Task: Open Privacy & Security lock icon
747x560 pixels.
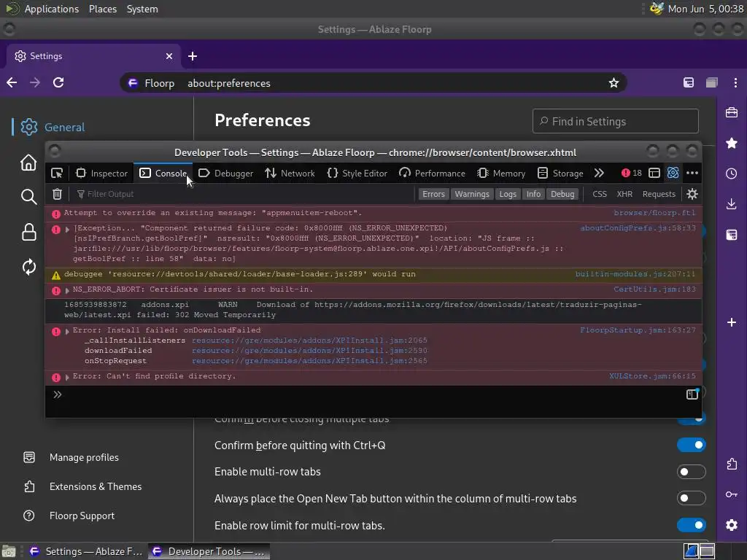Action: [x=28, y=232]
